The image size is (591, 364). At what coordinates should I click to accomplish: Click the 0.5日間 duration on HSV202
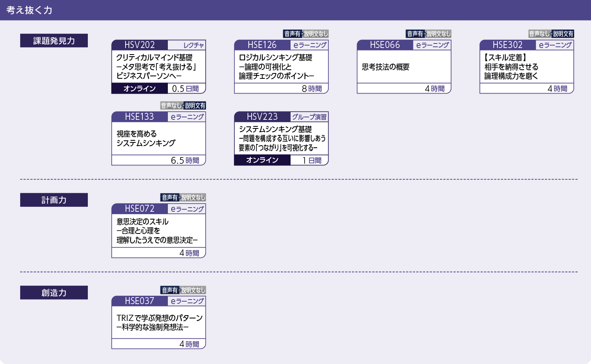pyautogui.click(x=186, y=89)
